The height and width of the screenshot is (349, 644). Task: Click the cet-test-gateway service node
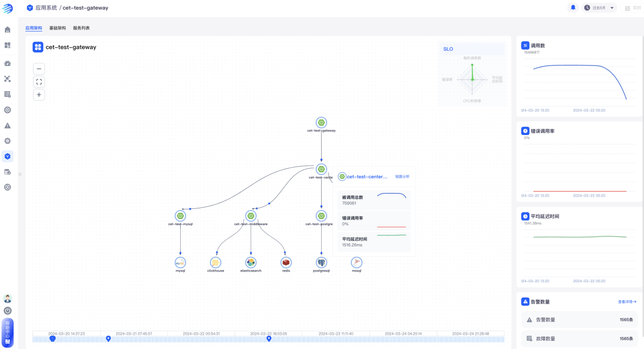click(x=321, y=123)
